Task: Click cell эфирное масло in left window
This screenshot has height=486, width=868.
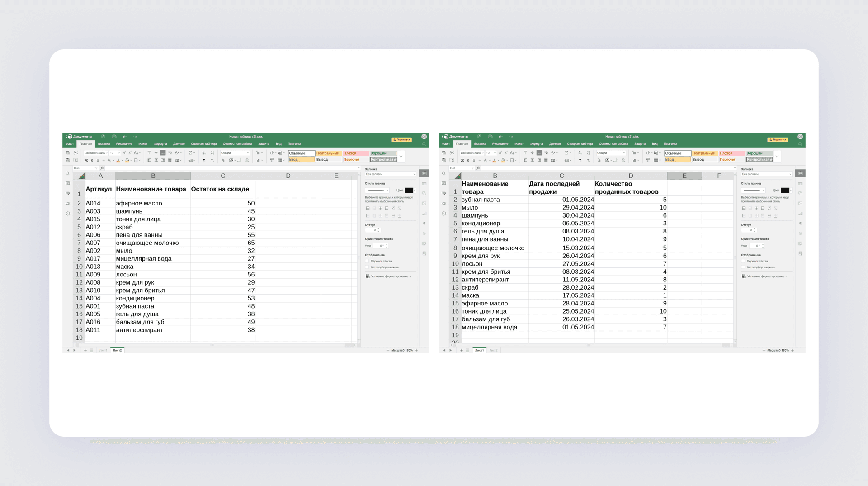Action: (x=153, y=203)
